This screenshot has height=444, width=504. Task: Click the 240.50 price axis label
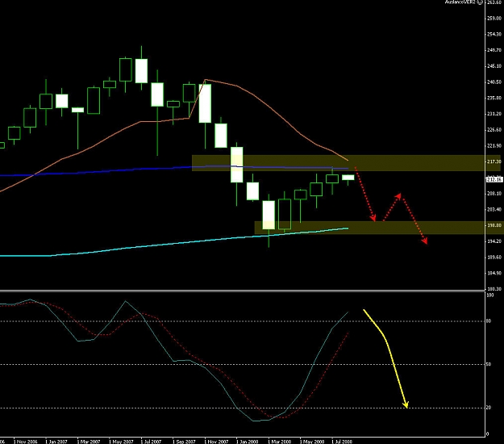click(494, 82)
